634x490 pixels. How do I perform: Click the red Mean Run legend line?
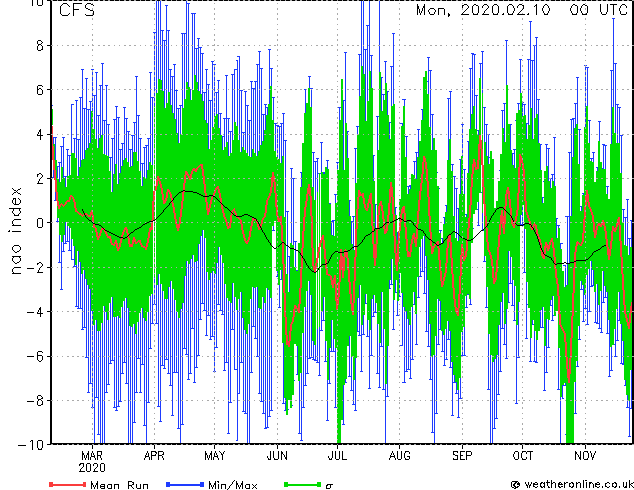click(67, 484)
